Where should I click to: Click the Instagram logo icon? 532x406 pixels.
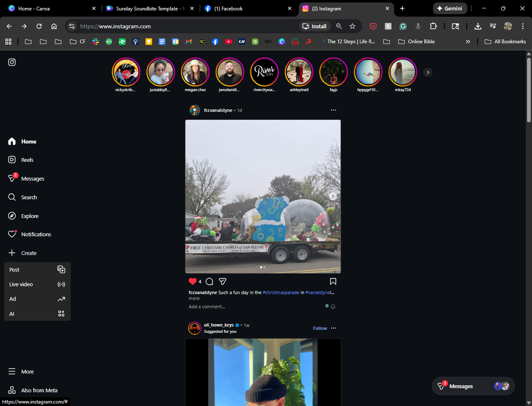point(12,62)
